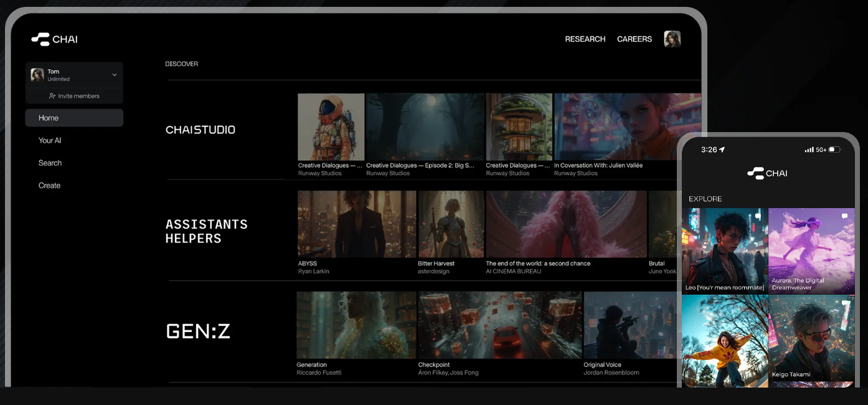The image size is (868, 405).
Task: Select the Bitter Harvest thumbnail
Action: [x=451, y=224]
